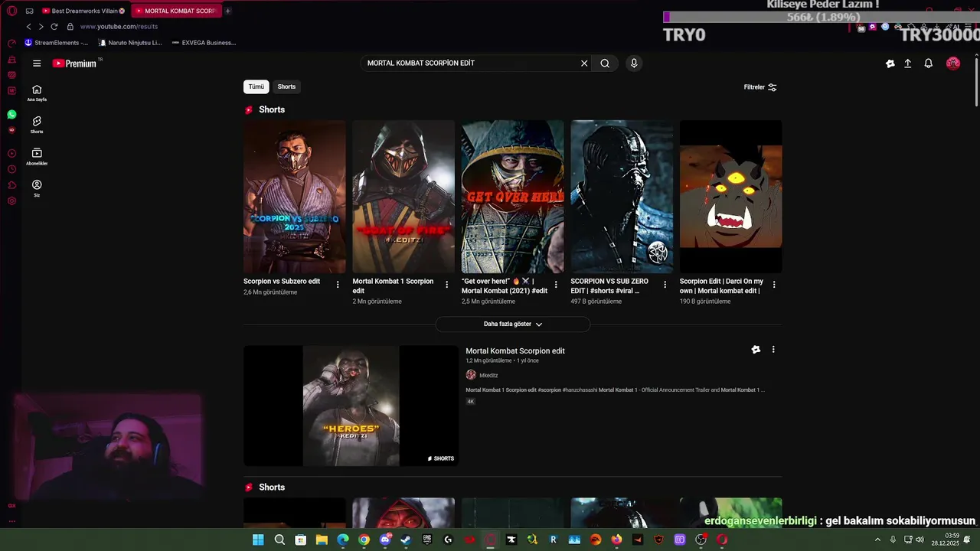Go back to previous page

point(29,26)
